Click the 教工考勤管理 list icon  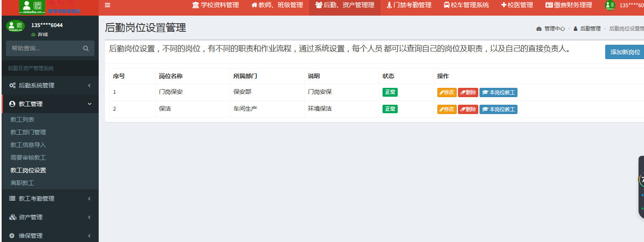click(12, 198)
